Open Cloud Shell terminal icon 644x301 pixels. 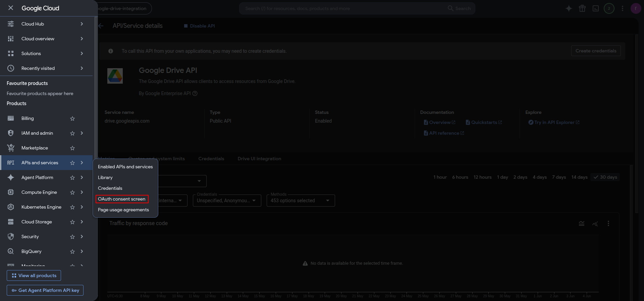click(x=596, y=8)
